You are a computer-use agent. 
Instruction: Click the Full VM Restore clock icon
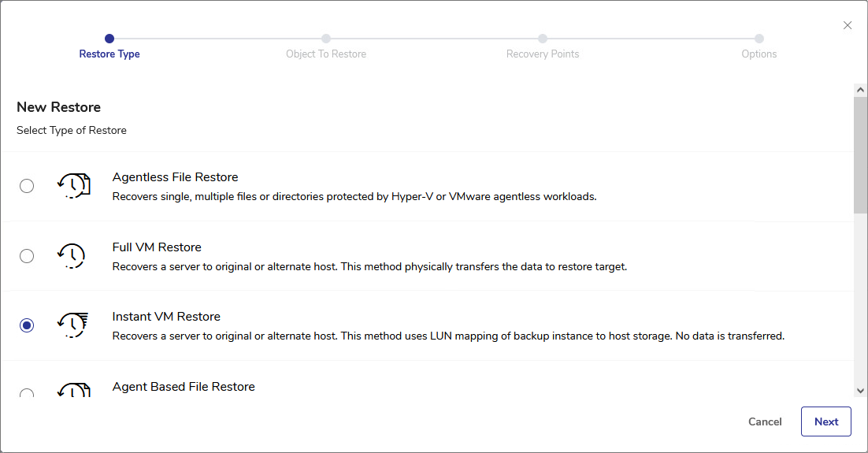(x=72, y=256)
